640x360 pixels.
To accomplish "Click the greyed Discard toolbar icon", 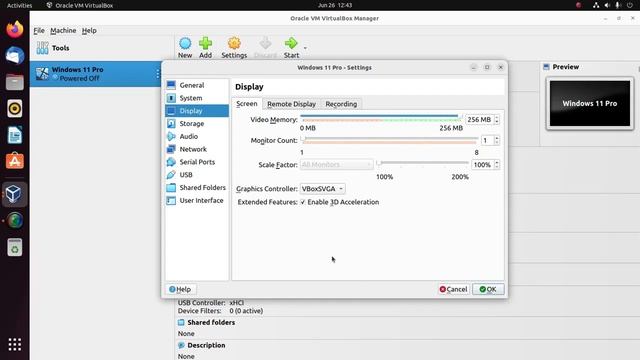I will click(265, 43).
